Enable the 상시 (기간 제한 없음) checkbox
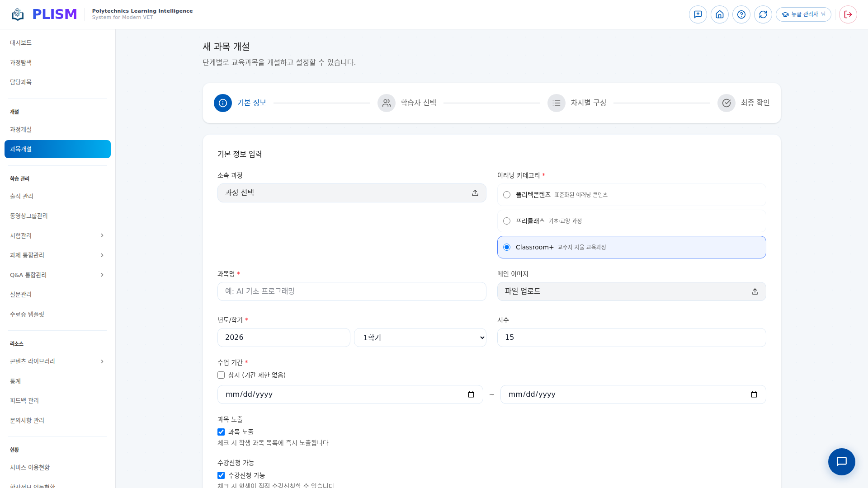The height and width of the screenshot is (488, 868). pyautogui.click(x=221, y=375)
